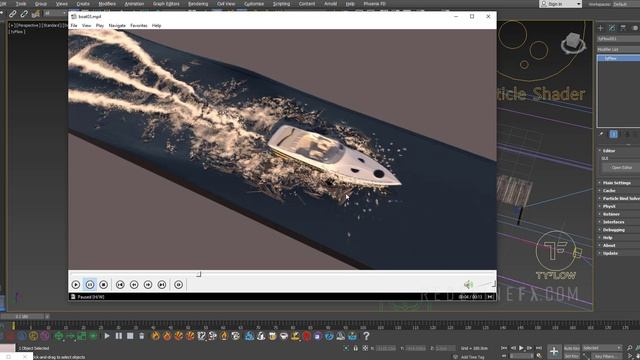Viewport: 640px width, 360px height.
Task: Adjust the media player volume slider
Action: [x=486, y=284]
